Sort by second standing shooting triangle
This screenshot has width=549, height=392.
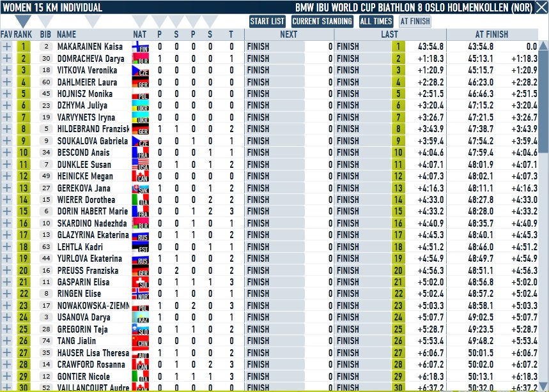[210, 20]
